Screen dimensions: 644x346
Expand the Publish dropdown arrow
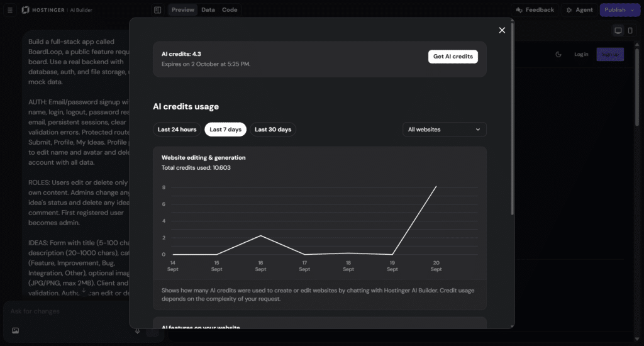click(633, 10)
